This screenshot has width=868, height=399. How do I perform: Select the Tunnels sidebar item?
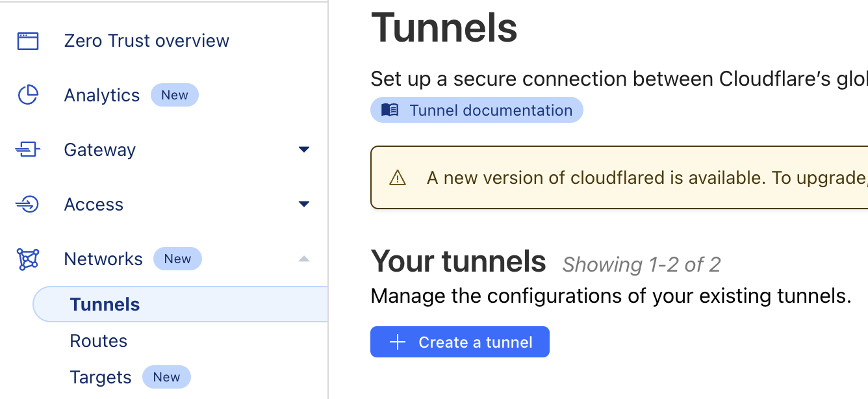[x=181, y=304]
